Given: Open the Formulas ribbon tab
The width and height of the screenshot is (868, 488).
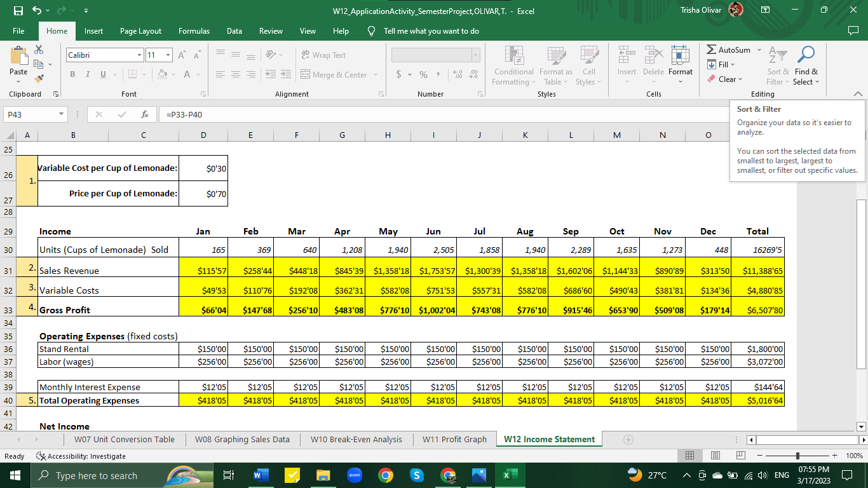Looking at the screenshot, I should pos(194,31).
